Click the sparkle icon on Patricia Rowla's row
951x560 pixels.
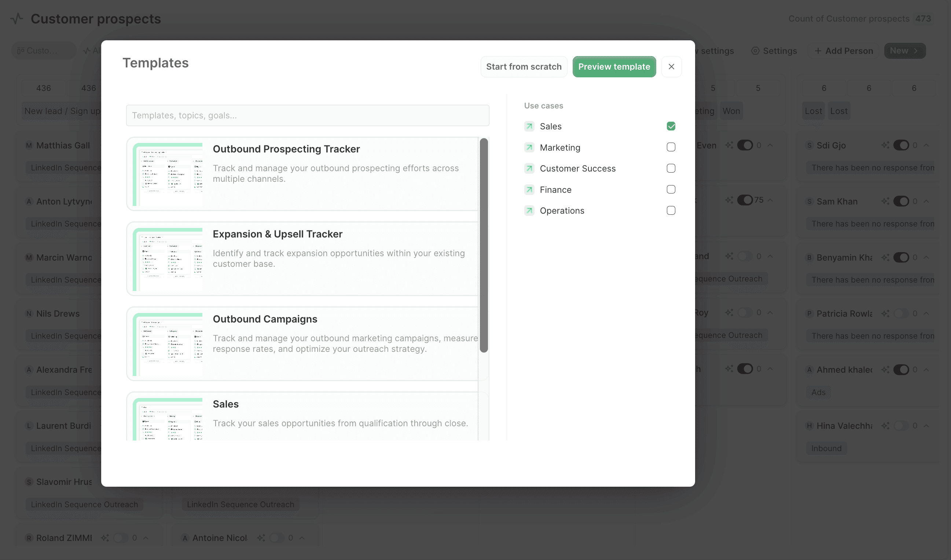point(885,313)
